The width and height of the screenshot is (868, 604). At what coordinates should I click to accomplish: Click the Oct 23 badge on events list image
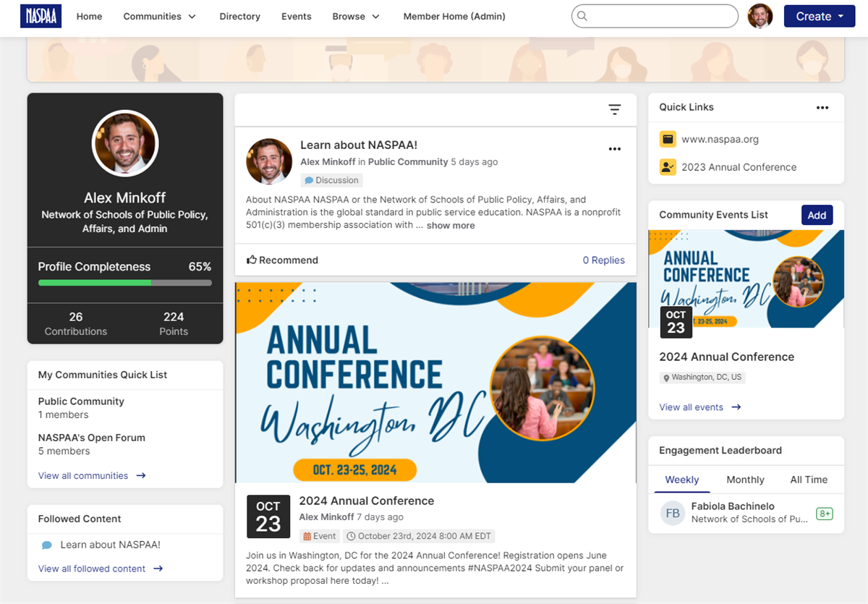[x=676, y=322]
